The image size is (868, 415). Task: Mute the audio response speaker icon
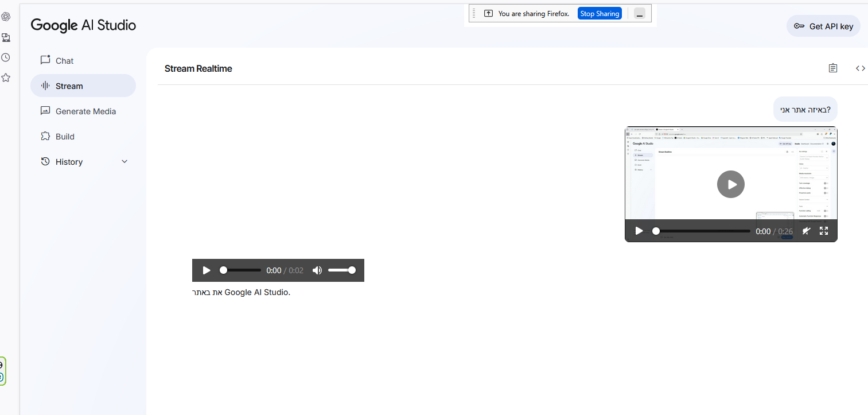coord(317,270)
